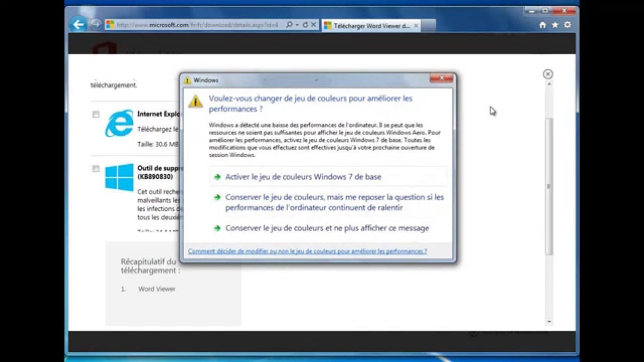The width and height of the screenshot is (644, 362).
Task: Click the URL address field
Action: pyautogui.click(x=198, y=25)
